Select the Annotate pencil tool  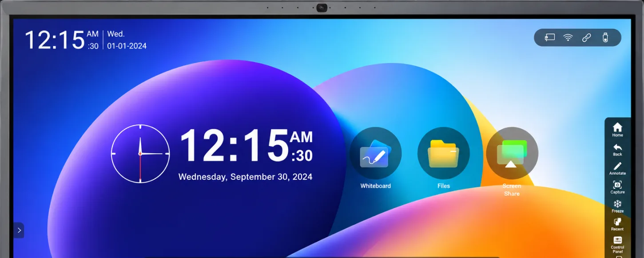tap(617, 169)
